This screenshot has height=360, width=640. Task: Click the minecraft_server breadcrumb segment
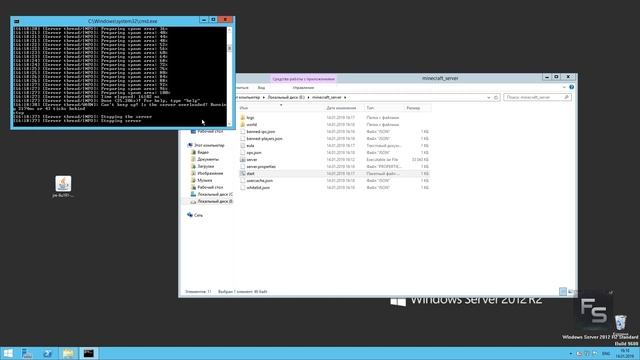[x=327, y=98]
